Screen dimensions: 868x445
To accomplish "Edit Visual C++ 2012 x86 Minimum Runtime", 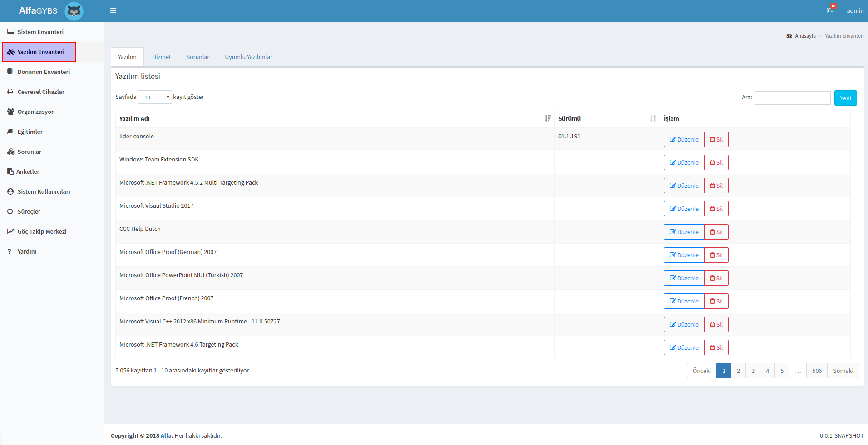I will click(x=684, y=324).
